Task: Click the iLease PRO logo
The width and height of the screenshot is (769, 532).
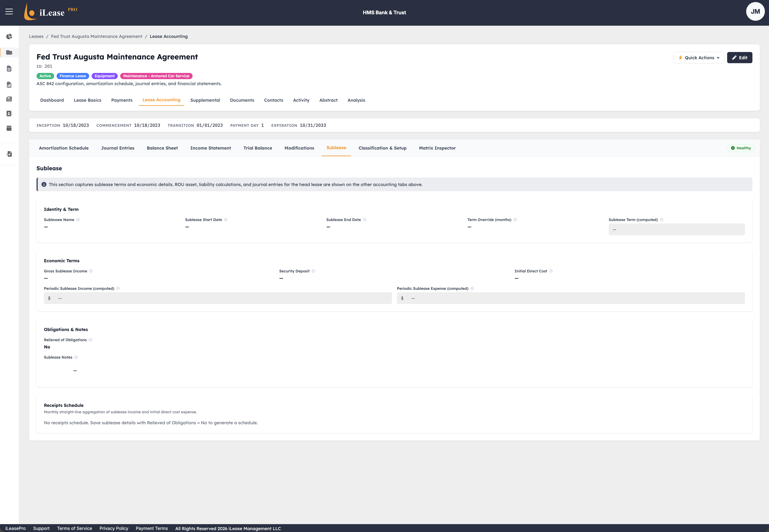Action: (51, 12)
